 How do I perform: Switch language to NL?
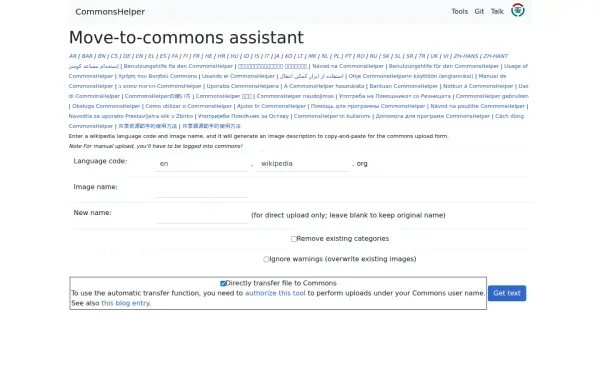pyautogui.click(x=325, y=56)
